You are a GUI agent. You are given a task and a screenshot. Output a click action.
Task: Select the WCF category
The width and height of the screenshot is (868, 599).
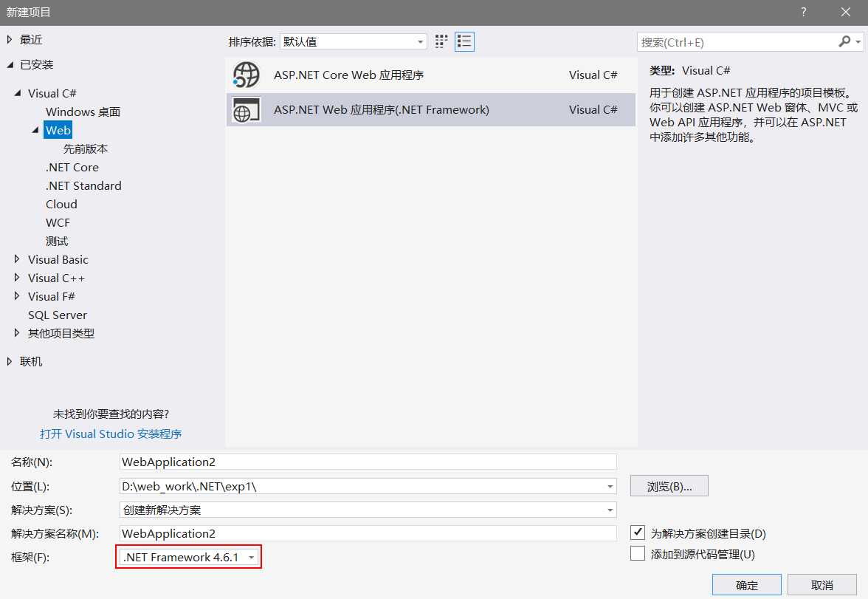(58, 223)
